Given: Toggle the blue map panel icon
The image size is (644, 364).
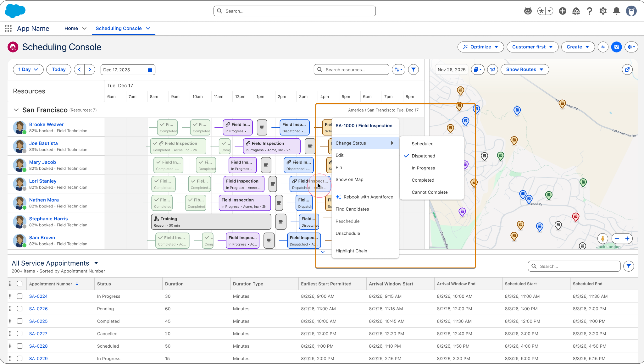Looking at the screenshot, I should pos(616,47).
